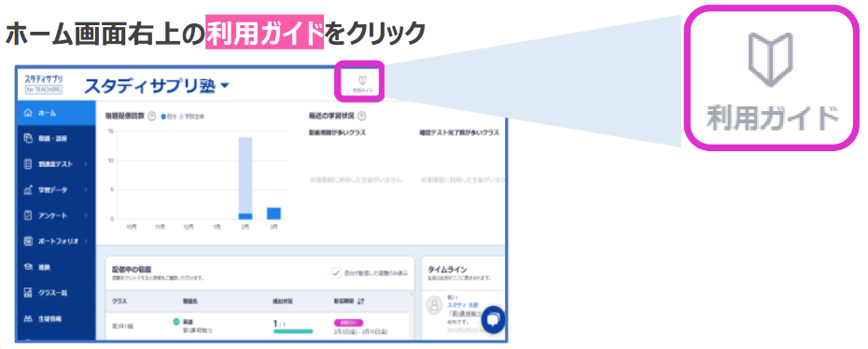Screen dimensions: 868x349
Task: Open クラス一覧 in the sidebar
Action: 56,293
